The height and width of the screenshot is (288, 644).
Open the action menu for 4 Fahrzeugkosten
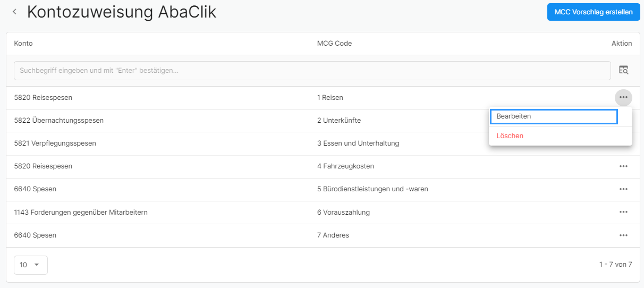tap(623, 166)
